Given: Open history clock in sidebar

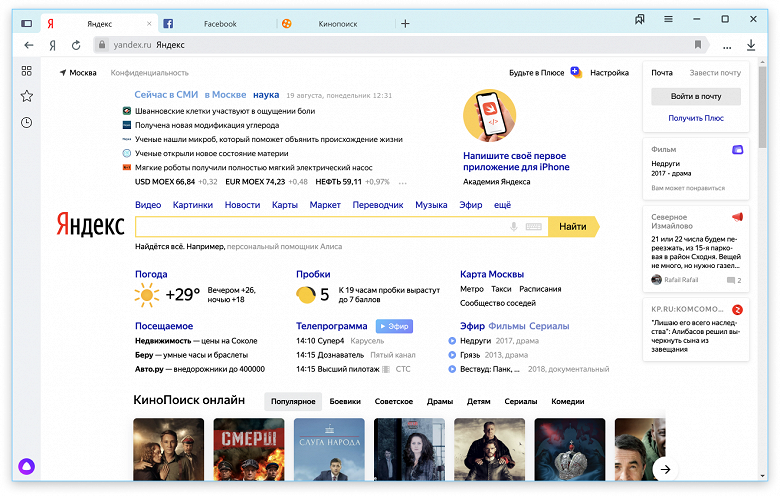Looking at the screenshot, I should coord(27,122).
